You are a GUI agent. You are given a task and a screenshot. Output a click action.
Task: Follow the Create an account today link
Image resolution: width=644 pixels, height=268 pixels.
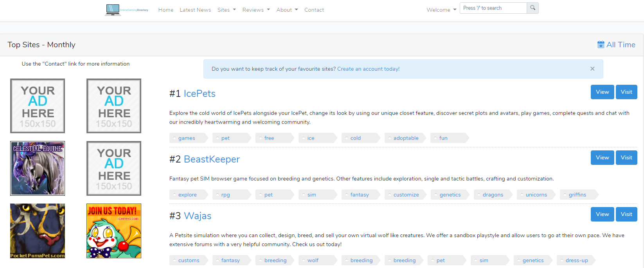click(x=368, y=69)
